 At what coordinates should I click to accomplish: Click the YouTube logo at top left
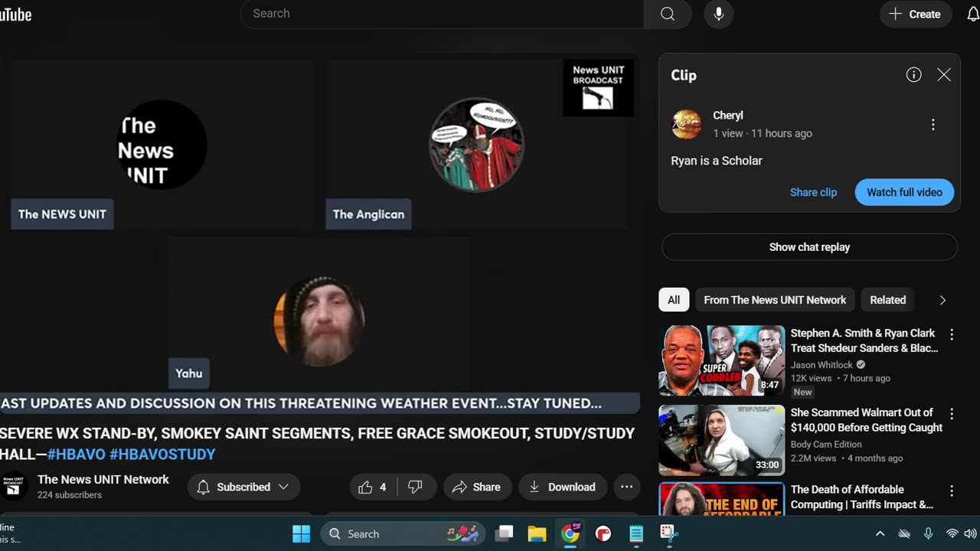click(x=15, y=14)
